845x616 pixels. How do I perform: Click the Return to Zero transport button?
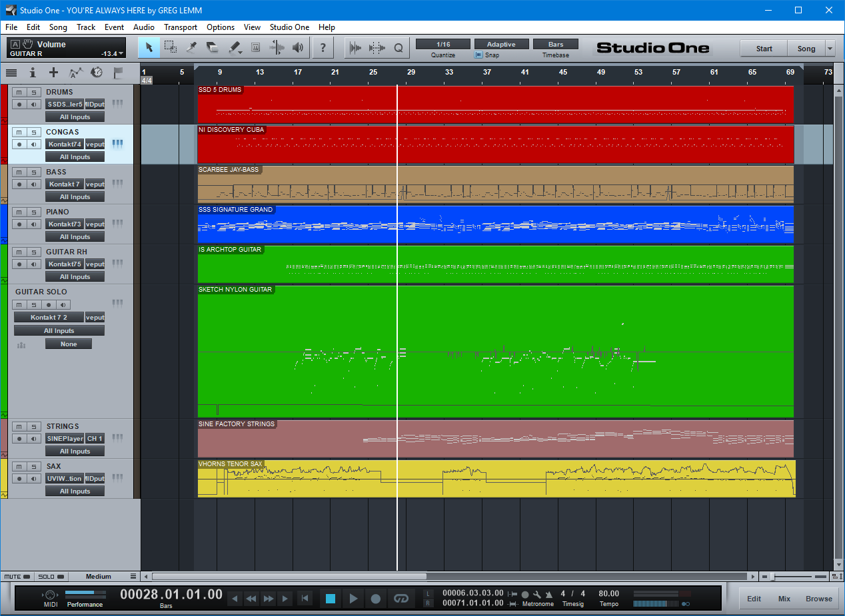tap(305, 599)
